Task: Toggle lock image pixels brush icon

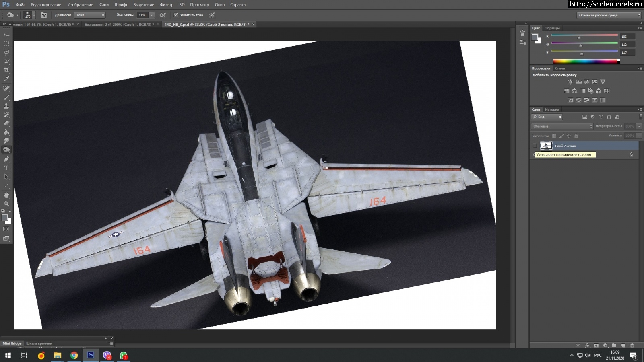Action: pyautogui.click(x=561, y=136)
